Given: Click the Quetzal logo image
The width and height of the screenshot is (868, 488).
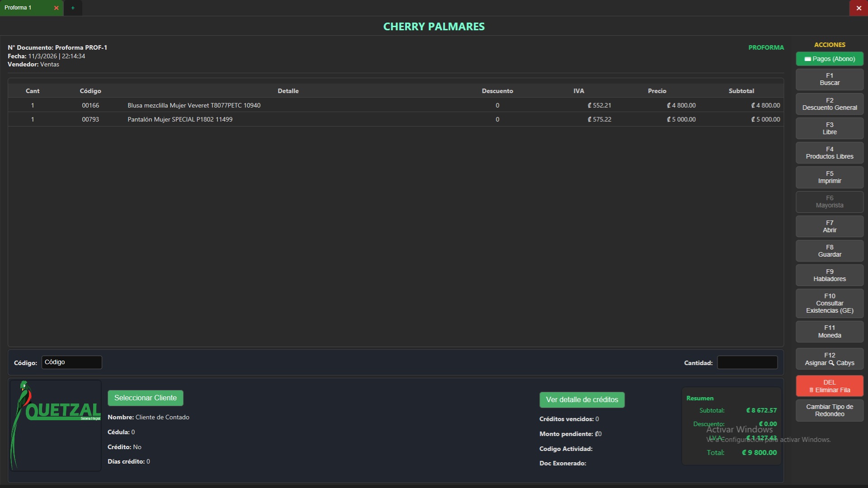Looking at the screenshot, I should [56, 425].
